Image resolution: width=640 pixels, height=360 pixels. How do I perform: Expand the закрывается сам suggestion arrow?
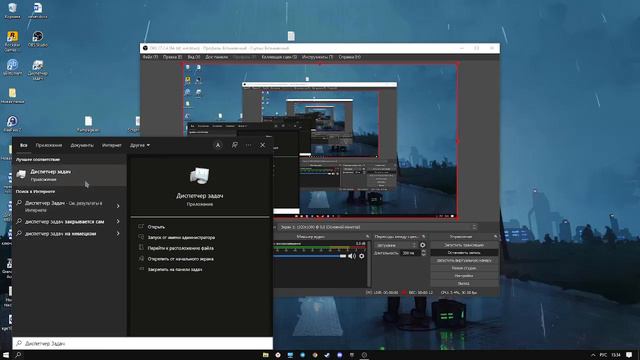[118, 221]
